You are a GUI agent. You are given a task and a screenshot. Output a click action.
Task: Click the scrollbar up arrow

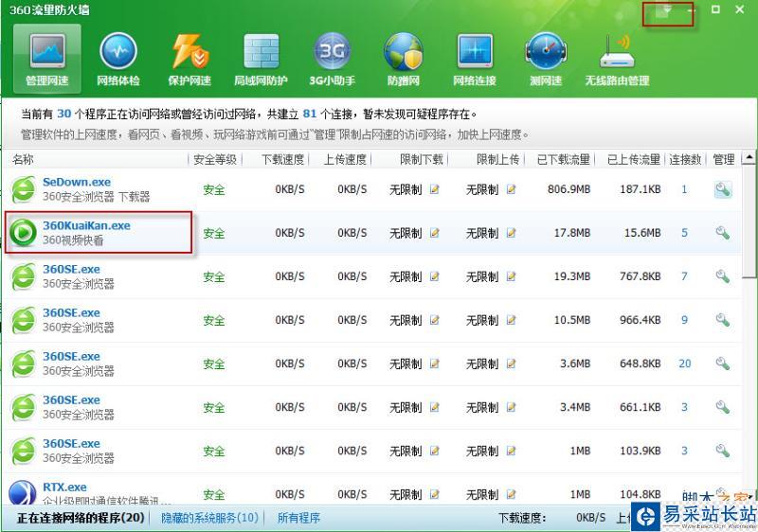[x=749, y=158]
